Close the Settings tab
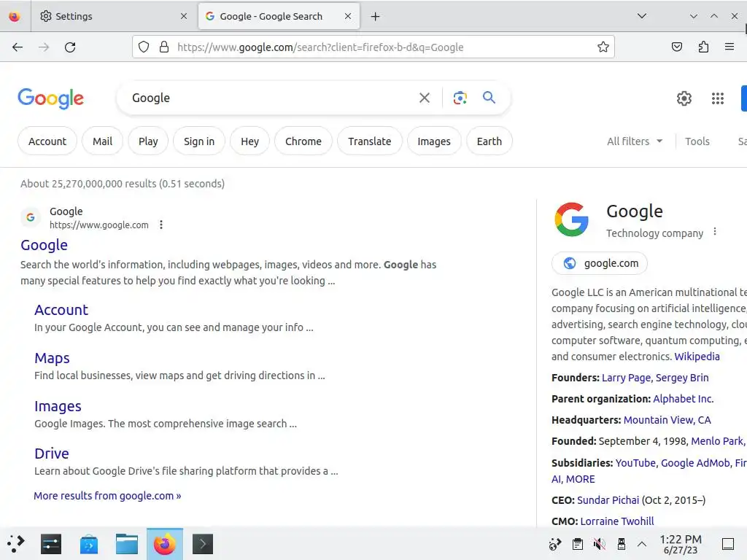Image resolution: width=747 pixels, height=560 pixels. pos(184,16)
